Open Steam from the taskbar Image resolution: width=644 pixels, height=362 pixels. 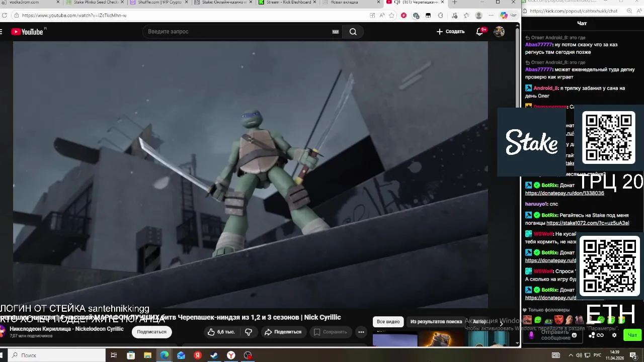tap(214, 355)
